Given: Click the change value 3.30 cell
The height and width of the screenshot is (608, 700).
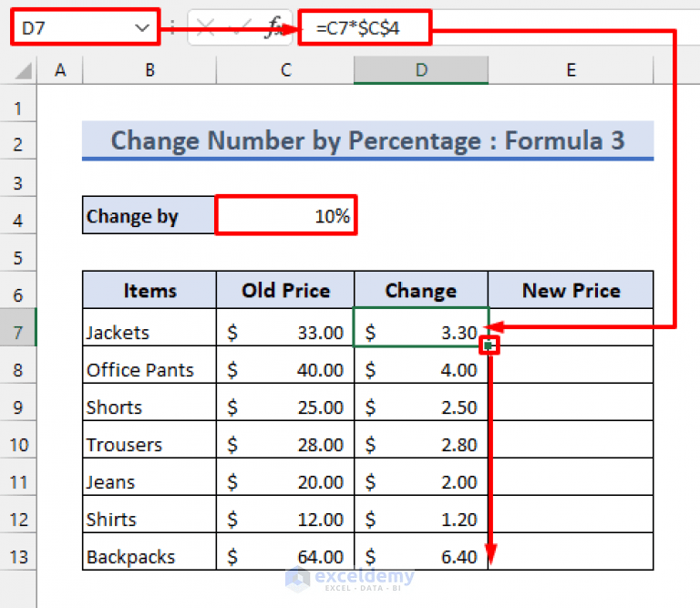Looking at the screenshot, I should pyautogui.click(x=421, y=327).
